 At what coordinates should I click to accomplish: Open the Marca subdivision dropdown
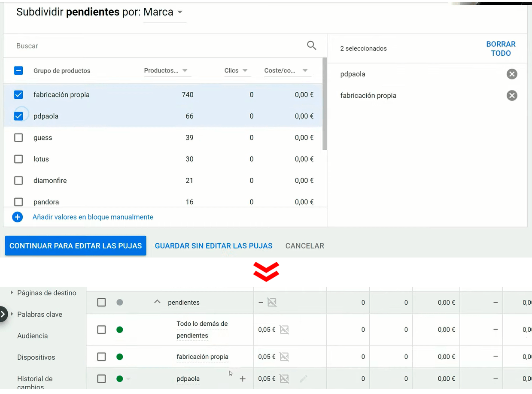164,12
